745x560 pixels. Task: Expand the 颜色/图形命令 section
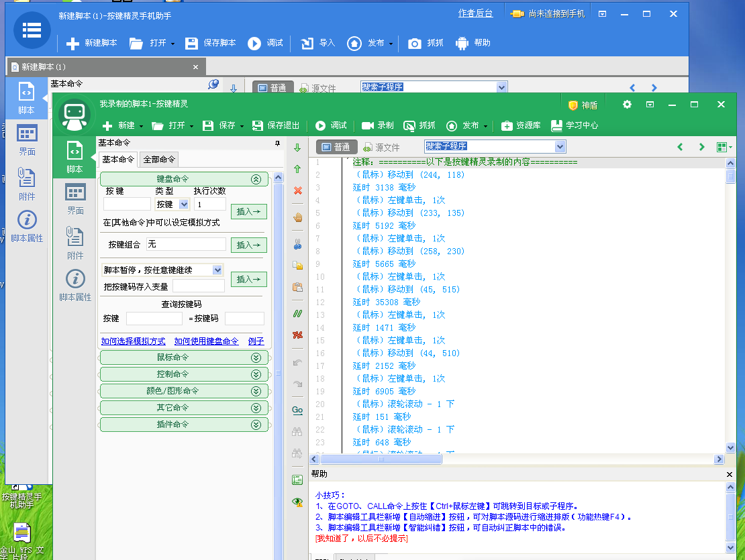click(256, 391)
